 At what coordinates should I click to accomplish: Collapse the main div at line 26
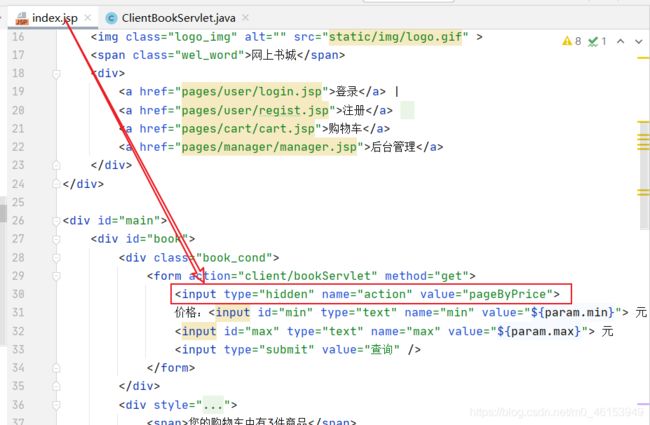tap(56, 221)
